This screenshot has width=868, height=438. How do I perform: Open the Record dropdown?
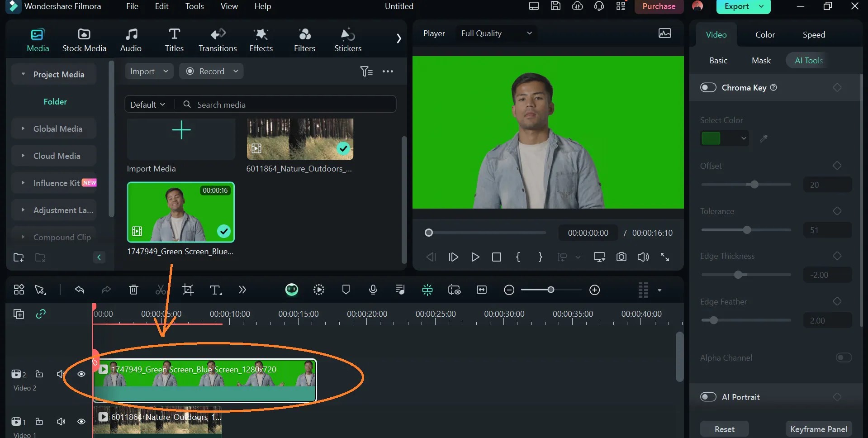211,71
